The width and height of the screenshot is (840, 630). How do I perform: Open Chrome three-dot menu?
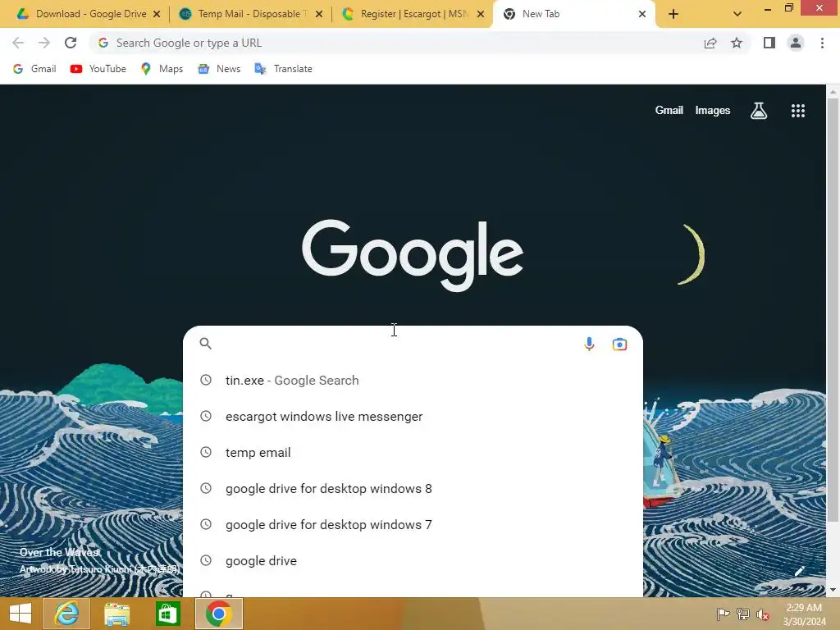[822, 43]
